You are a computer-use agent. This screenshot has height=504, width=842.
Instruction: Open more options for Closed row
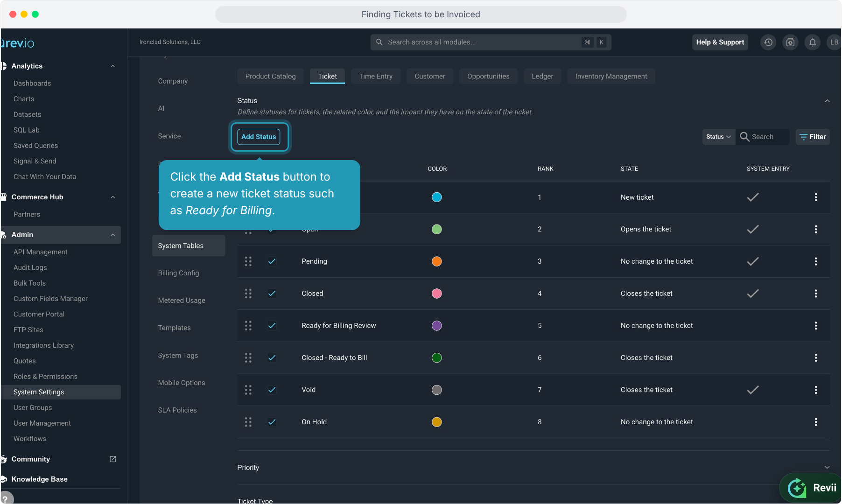(816, 294)
